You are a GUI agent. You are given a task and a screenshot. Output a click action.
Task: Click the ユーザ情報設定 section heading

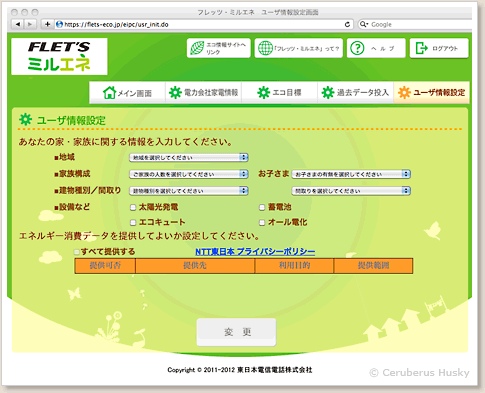71,120
